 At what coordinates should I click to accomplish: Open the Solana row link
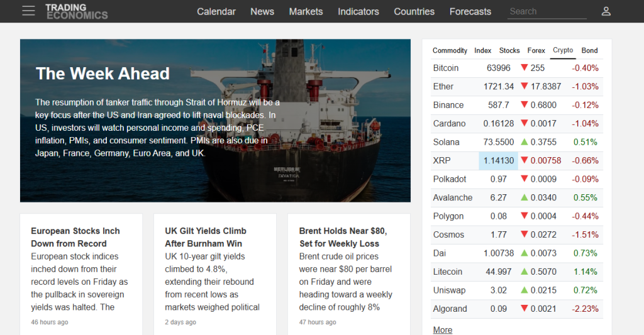[446, 142]
